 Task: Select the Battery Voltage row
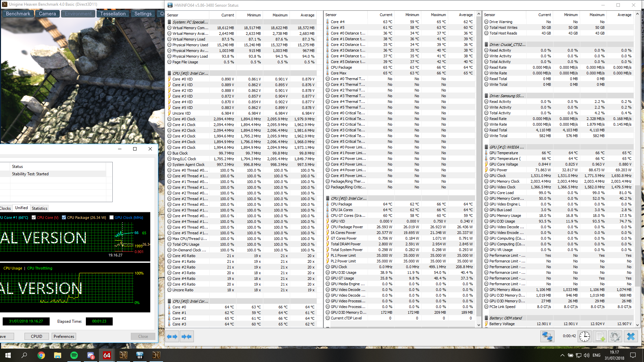(x=559, y=324)
